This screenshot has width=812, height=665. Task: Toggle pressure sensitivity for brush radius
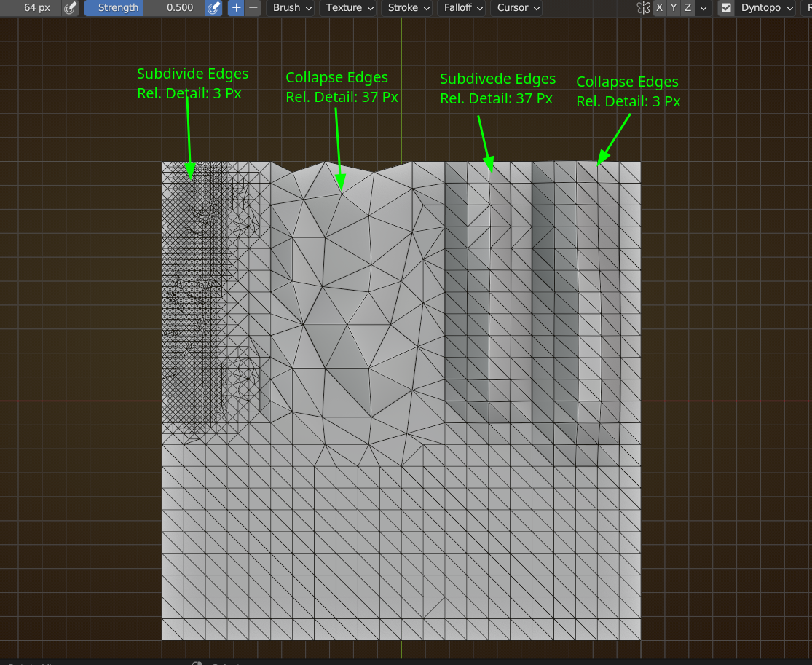point(69,8)
